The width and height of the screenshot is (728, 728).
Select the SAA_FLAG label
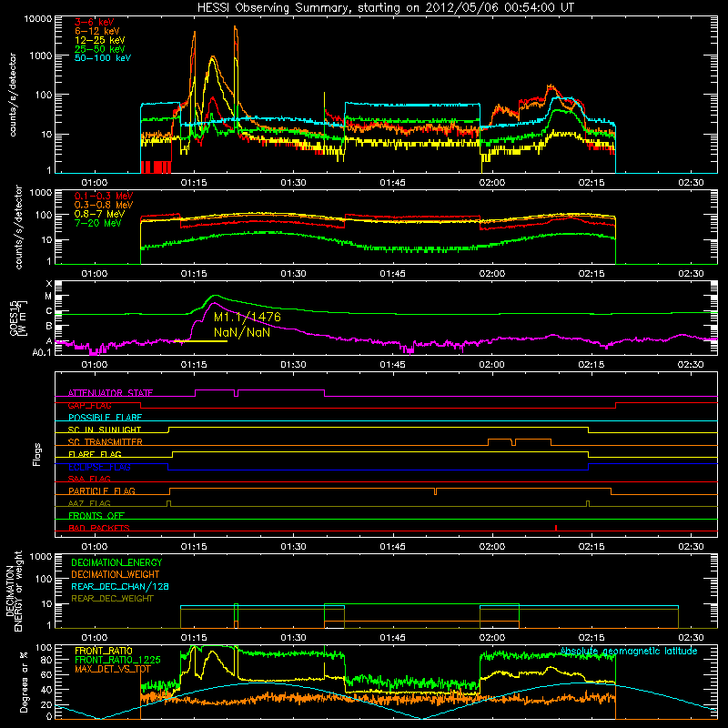coord(89,479)
